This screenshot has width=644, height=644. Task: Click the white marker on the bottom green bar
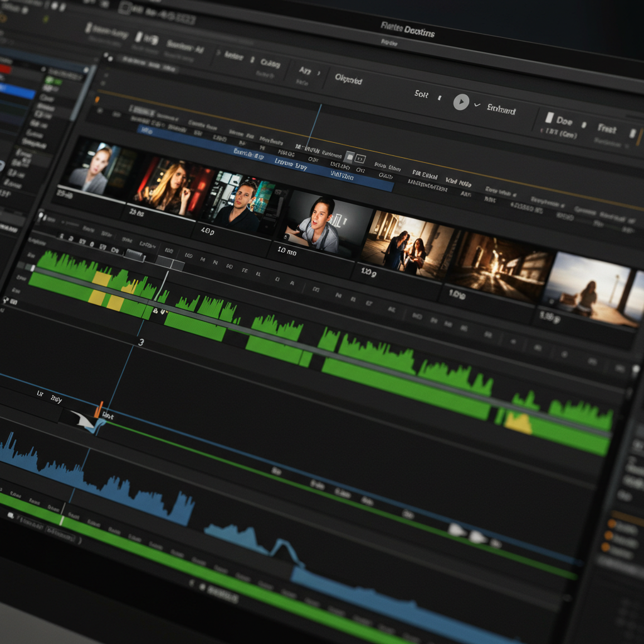62,521
